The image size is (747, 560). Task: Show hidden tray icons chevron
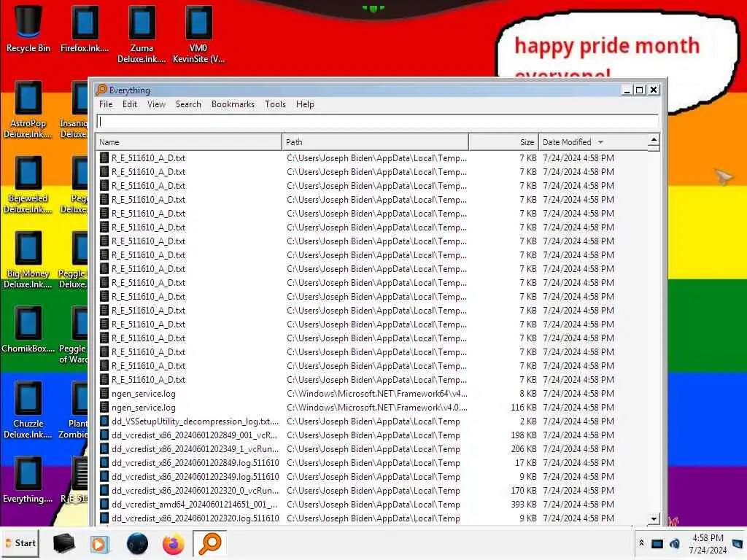tap(641, 542)
